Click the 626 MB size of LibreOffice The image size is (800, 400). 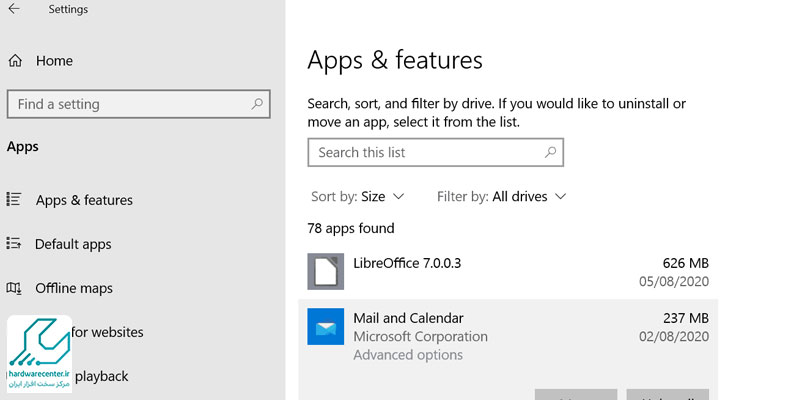click(x=686, y=263)
